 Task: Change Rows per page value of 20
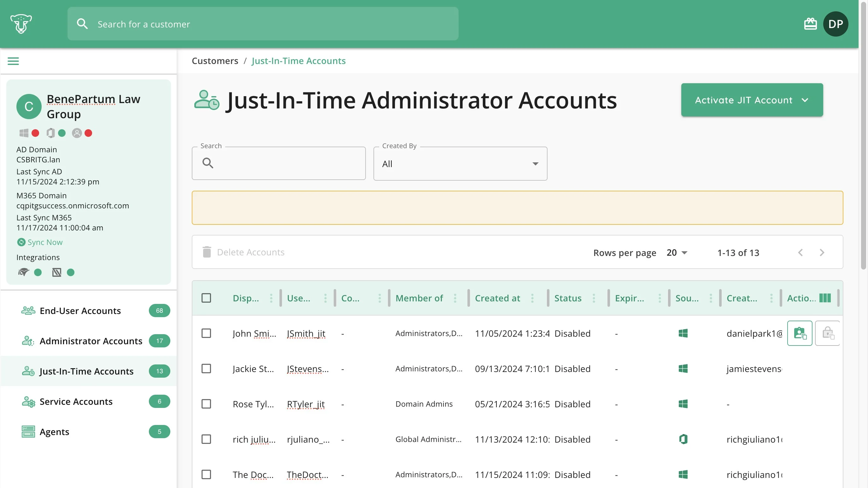[677, 253]
